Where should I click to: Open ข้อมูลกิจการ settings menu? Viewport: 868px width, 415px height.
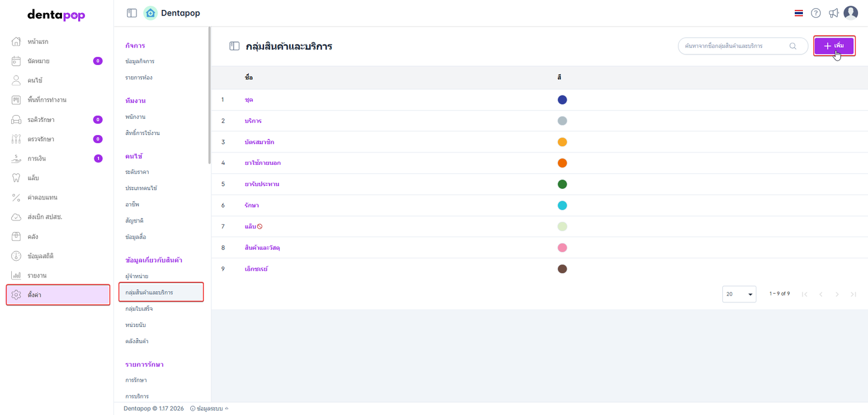click(x=139, y=61)
